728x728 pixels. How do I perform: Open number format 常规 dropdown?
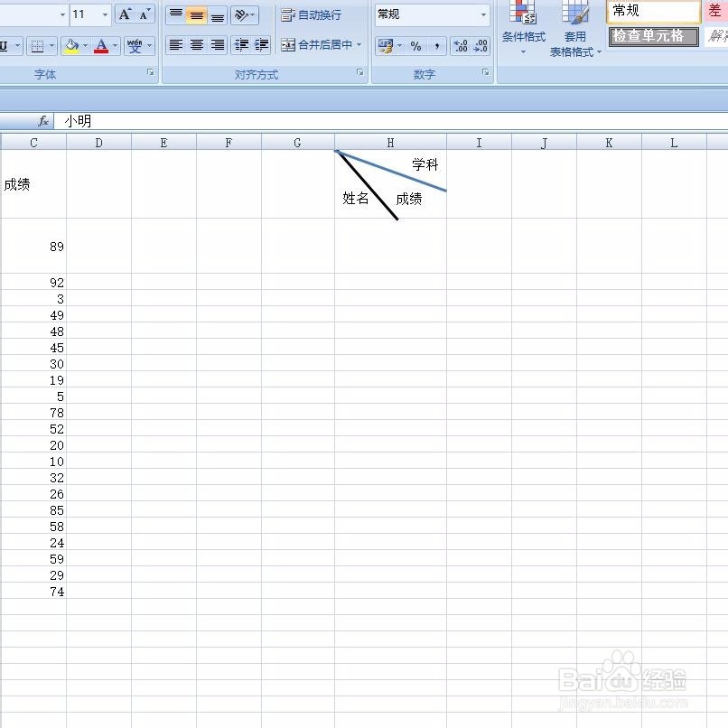484,14
